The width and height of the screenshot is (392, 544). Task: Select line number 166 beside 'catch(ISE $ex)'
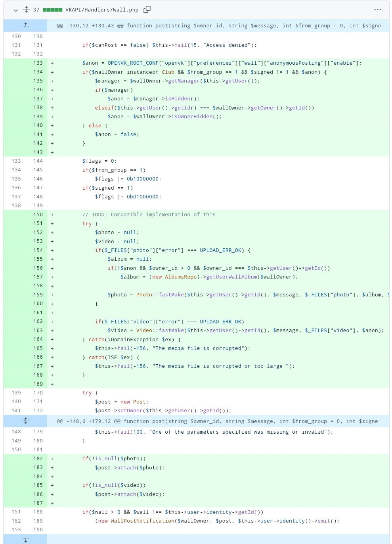(x=38, y=357)
